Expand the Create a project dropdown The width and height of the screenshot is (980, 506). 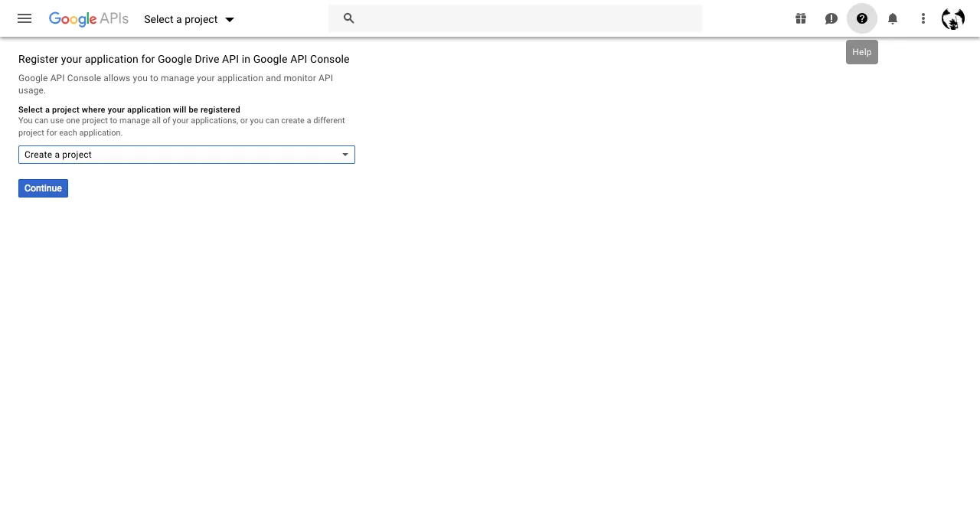(x=187, y=155)
